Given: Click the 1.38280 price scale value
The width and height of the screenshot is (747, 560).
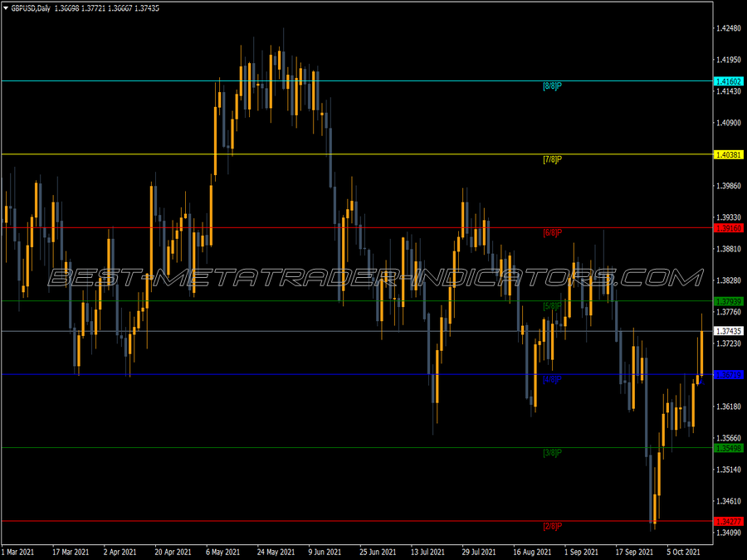Looking at the screenshot, I should click(x=729, y=280).
